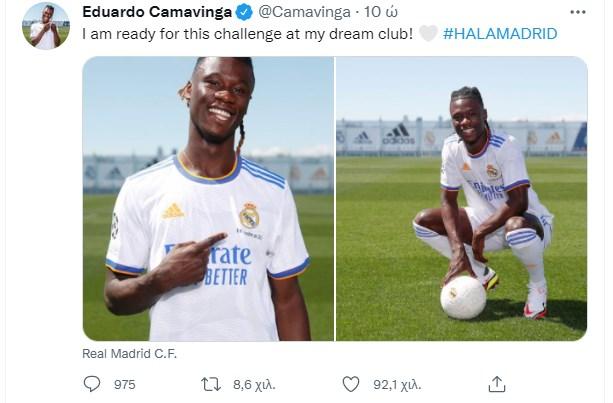Viewport: 613px width, 403px height.
Task: Click the 8,6 χιλ. retweet count
Action: click(255, 385)
